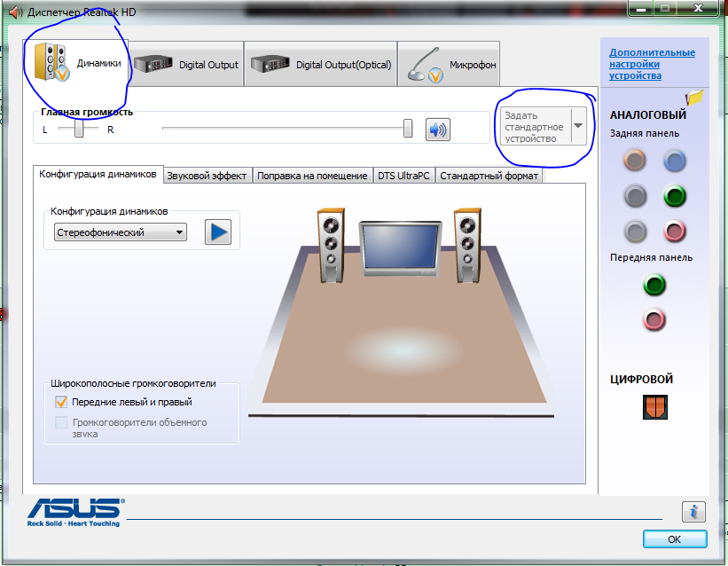Screen dimensions: 728x566
Task: Open the DTS UltraPC tab
Action: coord(403,176)
